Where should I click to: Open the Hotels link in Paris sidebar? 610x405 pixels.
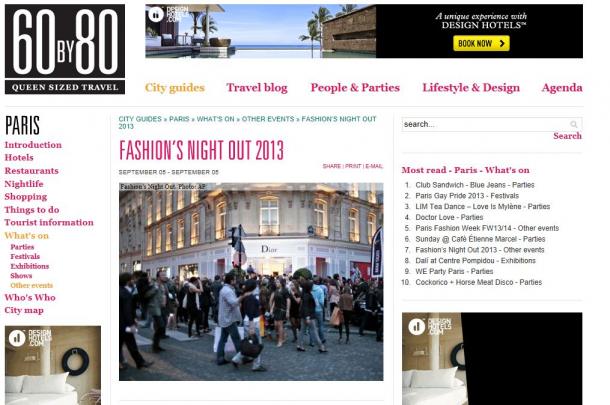[19, 158]
